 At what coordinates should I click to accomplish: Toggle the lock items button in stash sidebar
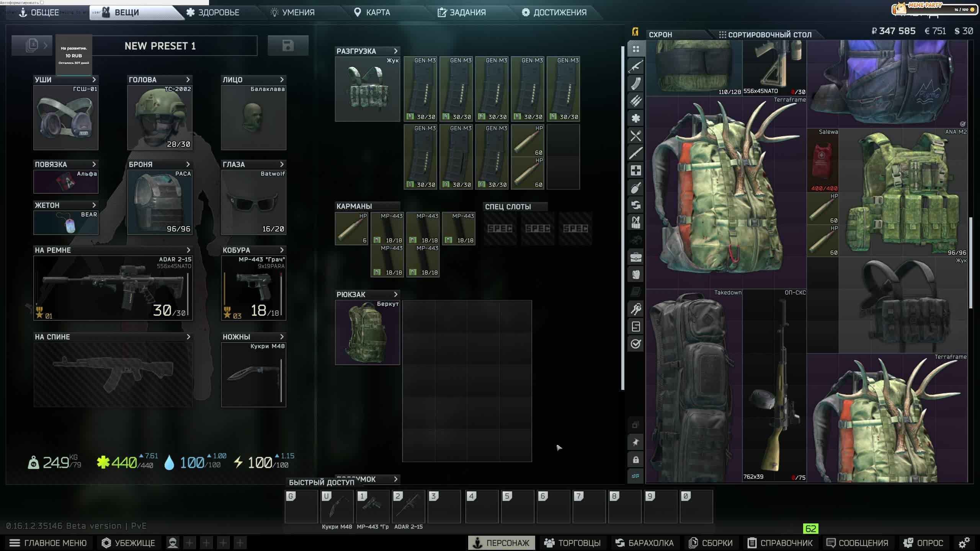click(635, 460)
